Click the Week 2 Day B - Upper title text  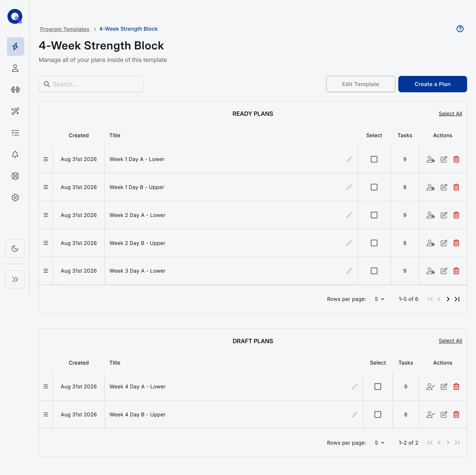(137, 243)
